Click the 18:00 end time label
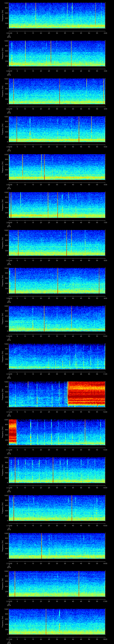The width and height of the screenshot is (114, 644). (105, 639)
